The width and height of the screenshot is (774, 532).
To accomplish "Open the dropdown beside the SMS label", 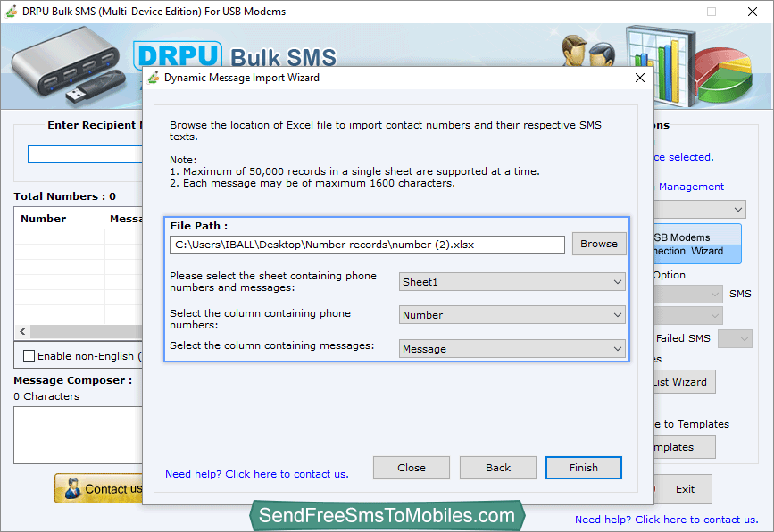I will coord(688,295).
